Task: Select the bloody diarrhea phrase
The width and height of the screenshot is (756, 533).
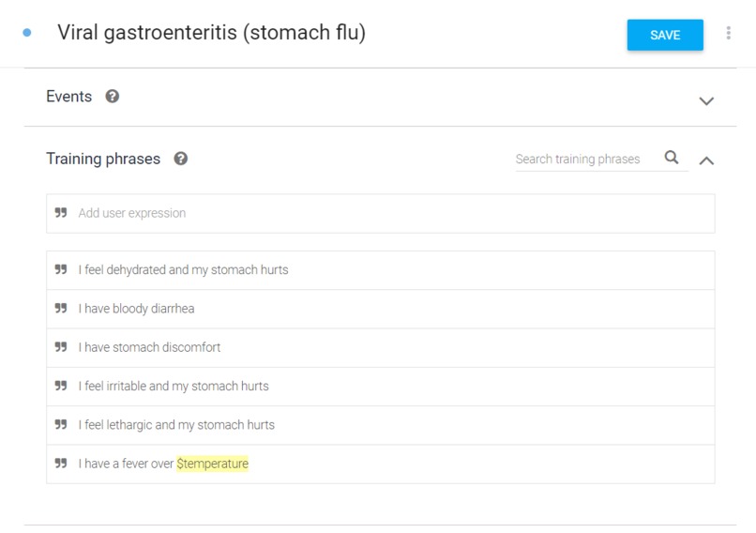Action: pyautogui.click(x=136, y=309)
